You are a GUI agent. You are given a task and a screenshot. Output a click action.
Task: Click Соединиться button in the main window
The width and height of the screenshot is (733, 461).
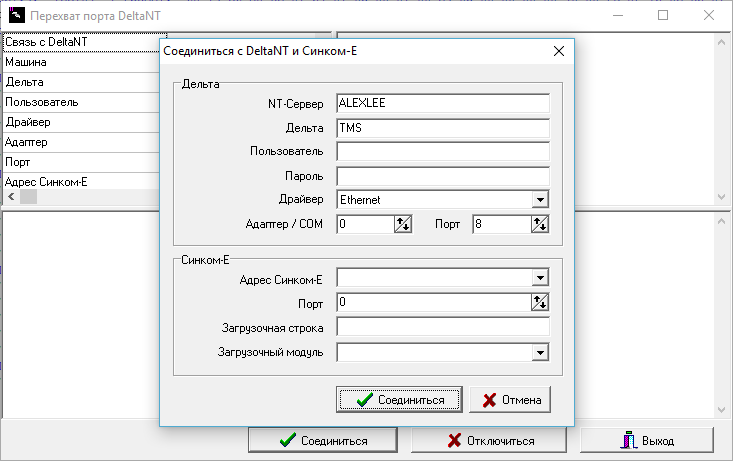coord(324,440)
